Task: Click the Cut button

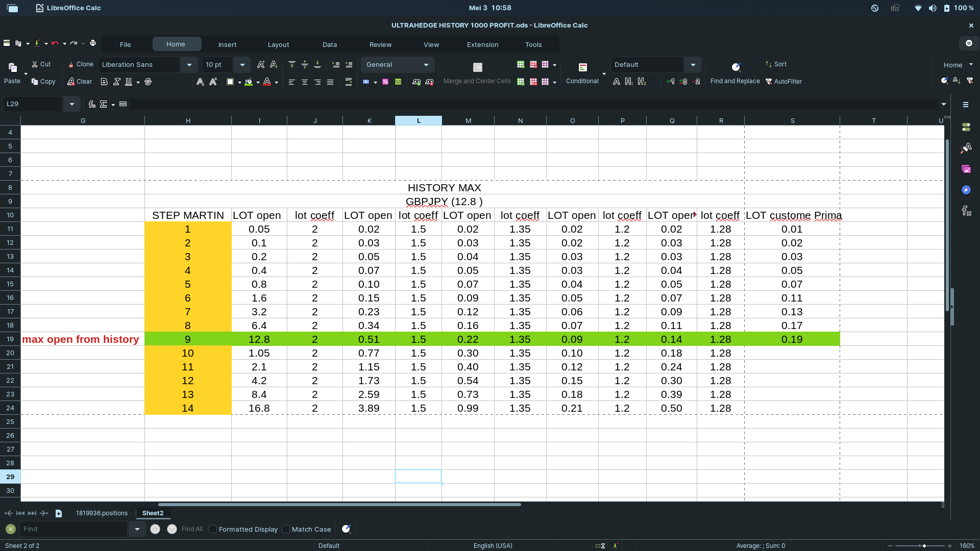Action: point(41,64)
